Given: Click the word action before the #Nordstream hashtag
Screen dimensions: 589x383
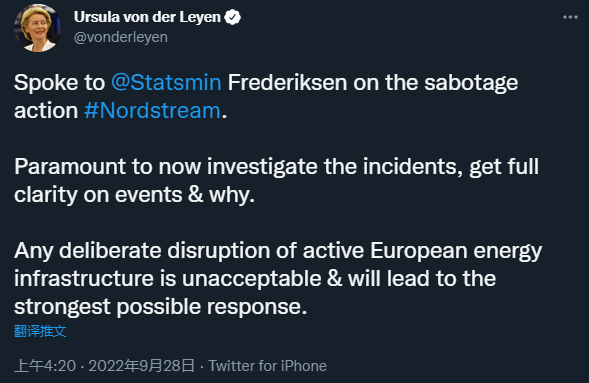Looking at the screenshot, I should 46,111.
